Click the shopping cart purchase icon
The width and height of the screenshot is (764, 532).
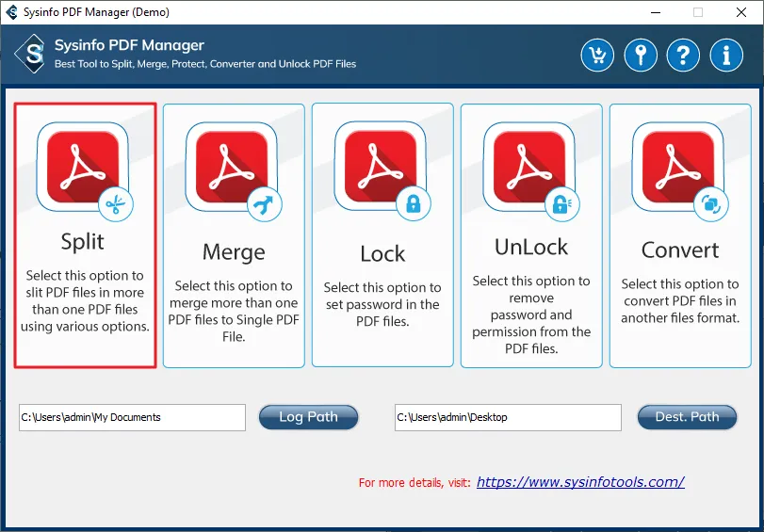tap(597, 55)
